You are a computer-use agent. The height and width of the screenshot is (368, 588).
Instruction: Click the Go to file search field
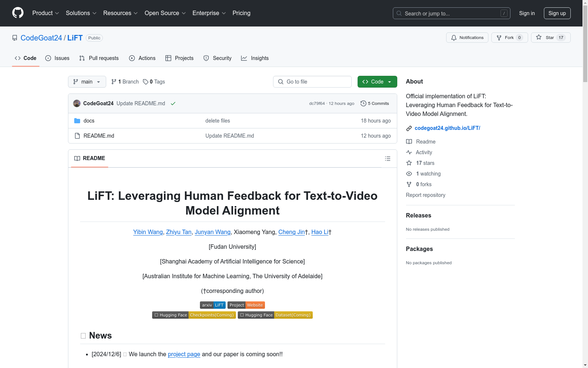(312, 82)
